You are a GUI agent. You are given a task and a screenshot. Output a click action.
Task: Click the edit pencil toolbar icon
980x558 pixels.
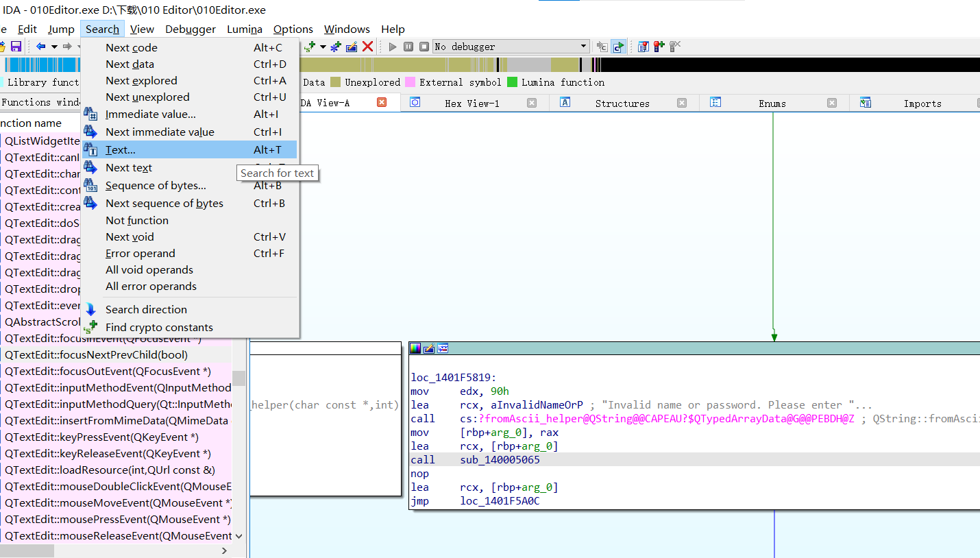[x=352, y=47]
